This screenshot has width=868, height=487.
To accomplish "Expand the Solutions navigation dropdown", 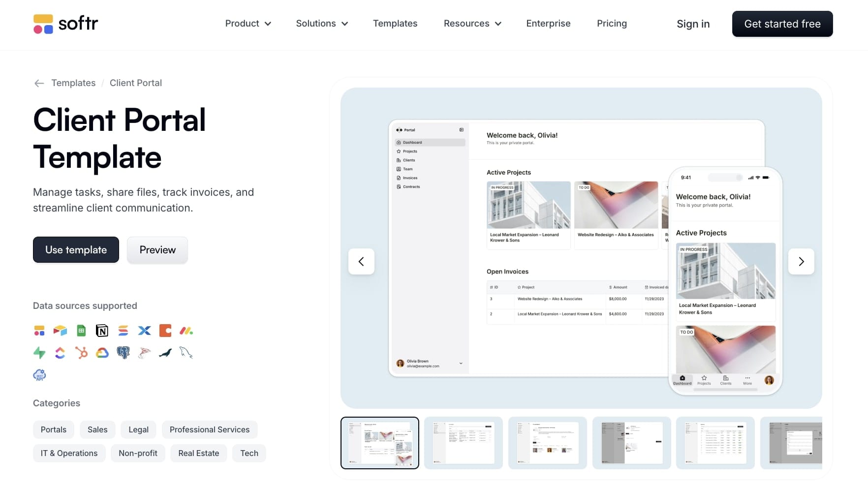I will coord(321,23).
